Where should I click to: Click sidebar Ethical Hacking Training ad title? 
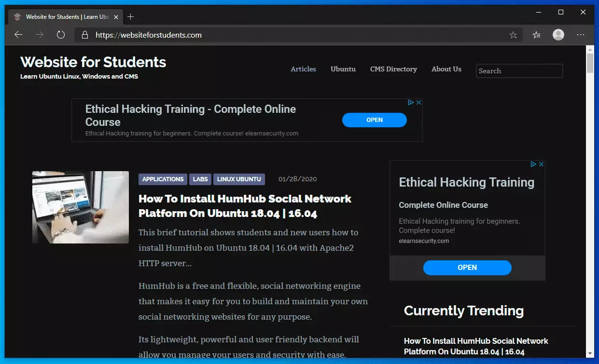click(x=467, y=182)
